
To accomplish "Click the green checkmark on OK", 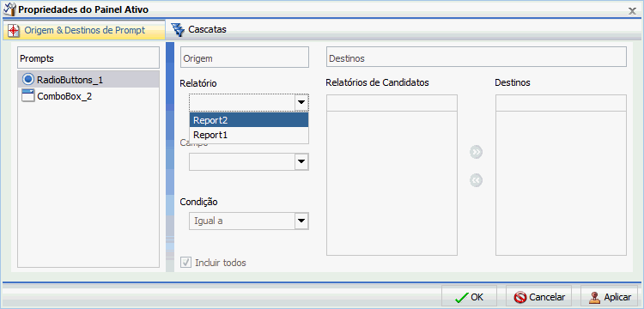I will point(462,297).
